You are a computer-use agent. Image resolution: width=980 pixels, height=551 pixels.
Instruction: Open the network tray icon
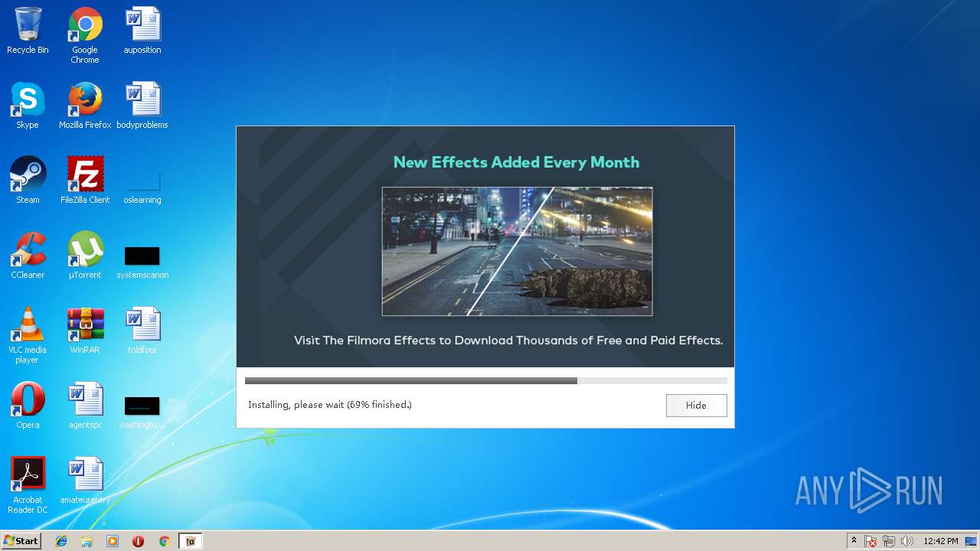point(889,541)
